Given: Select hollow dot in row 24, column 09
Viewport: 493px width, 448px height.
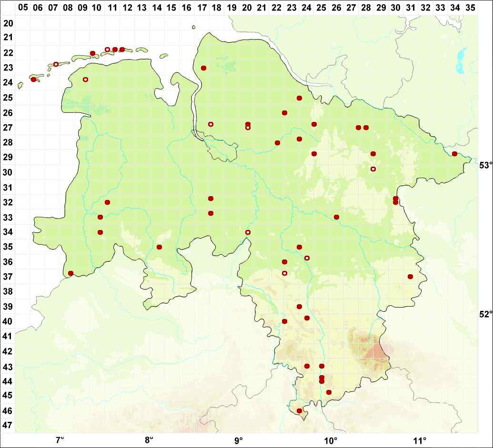Looking at the screenshot, I should (86, 80).
